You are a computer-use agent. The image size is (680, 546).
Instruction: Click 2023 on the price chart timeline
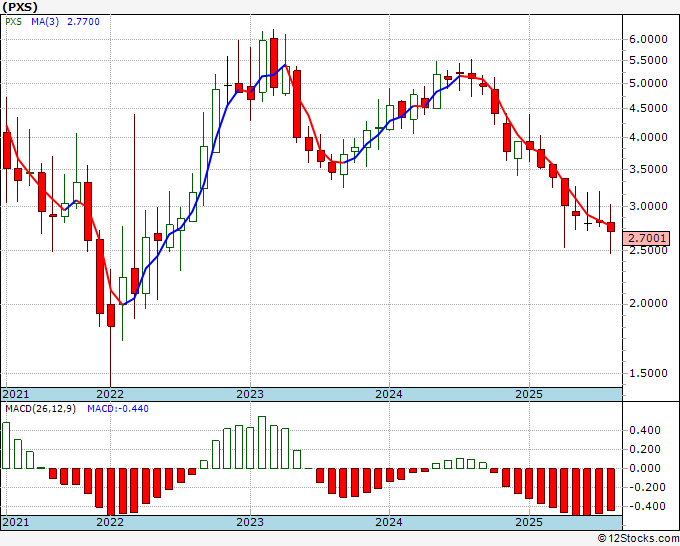250,394
